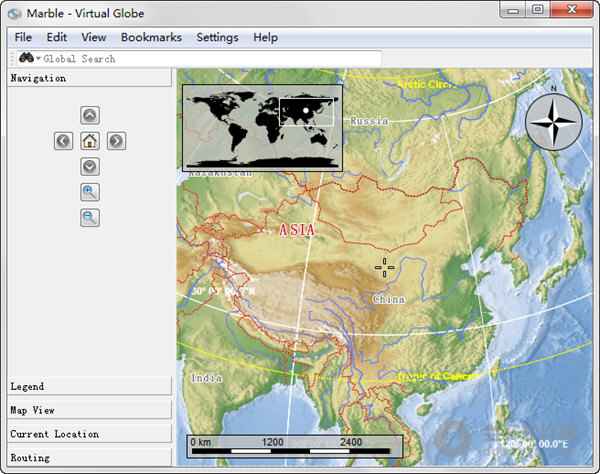600x474 pixels.
Task: Click the China country label
Action: coord(389,299)
